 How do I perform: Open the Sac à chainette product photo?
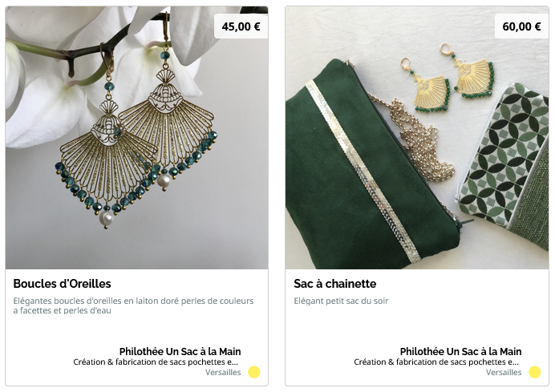(417, 138)
